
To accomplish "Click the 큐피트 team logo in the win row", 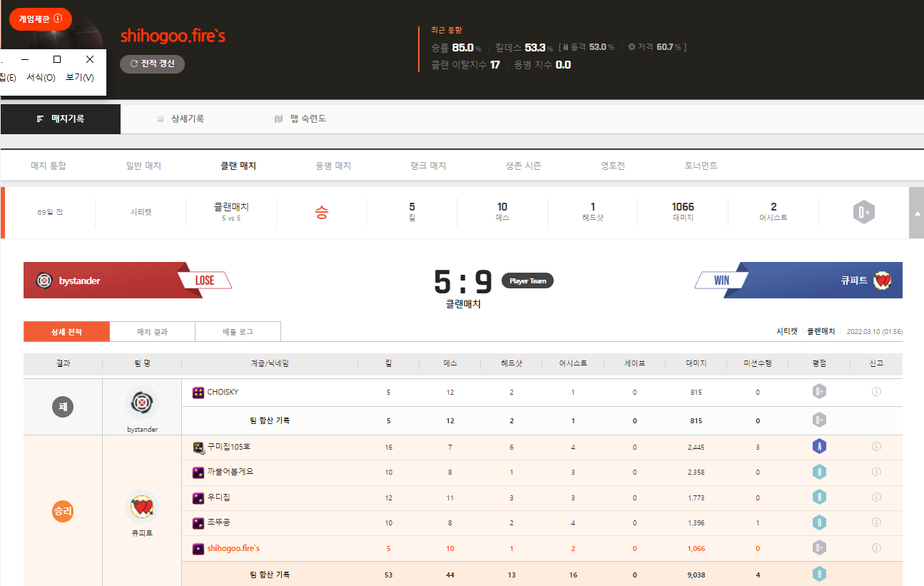I will [x=141, y=507].
